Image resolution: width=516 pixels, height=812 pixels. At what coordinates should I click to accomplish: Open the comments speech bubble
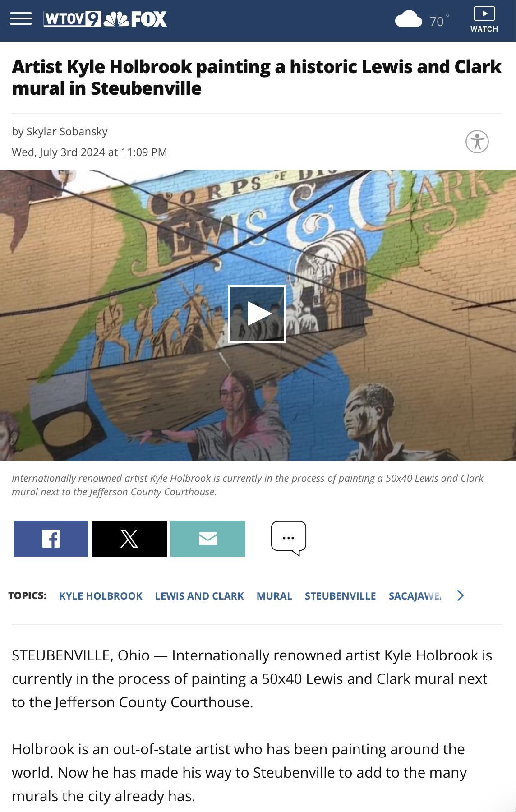point(289,538)
